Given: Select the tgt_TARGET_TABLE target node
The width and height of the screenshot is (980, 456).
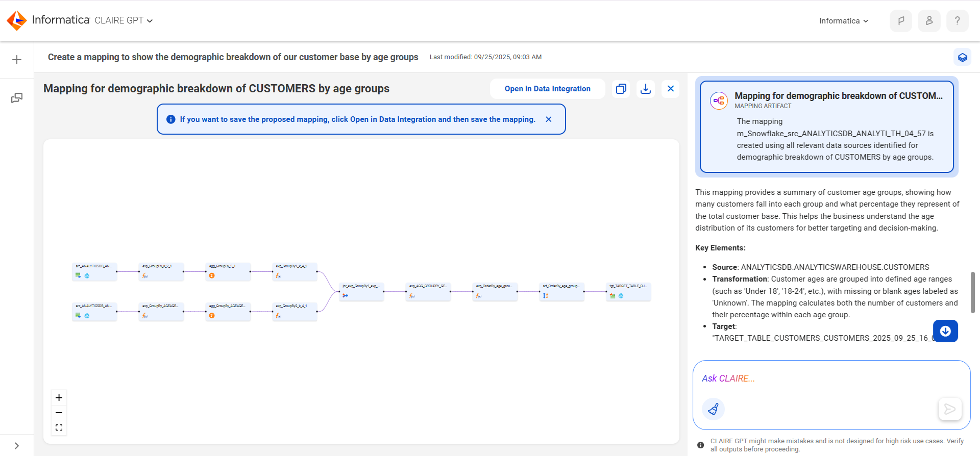Looking at the screenshot, I should [x=628, y=292].
